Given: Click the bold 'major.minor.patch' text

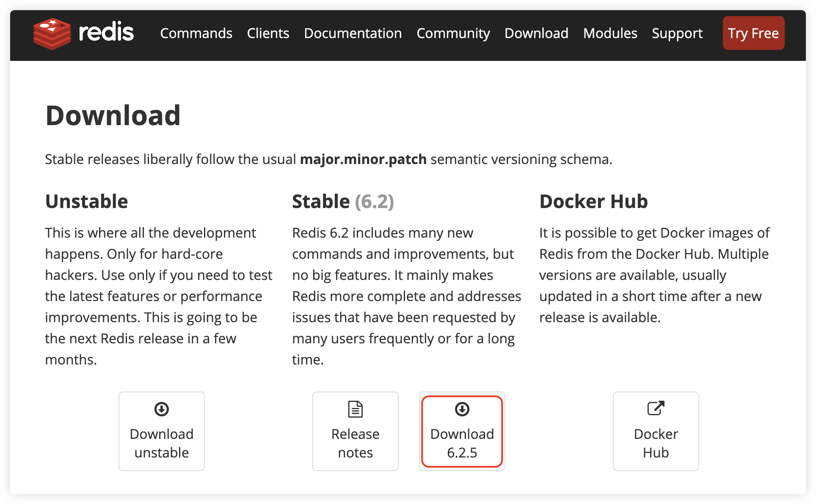Looking at the screenshot, I should [x=363, y=159].
